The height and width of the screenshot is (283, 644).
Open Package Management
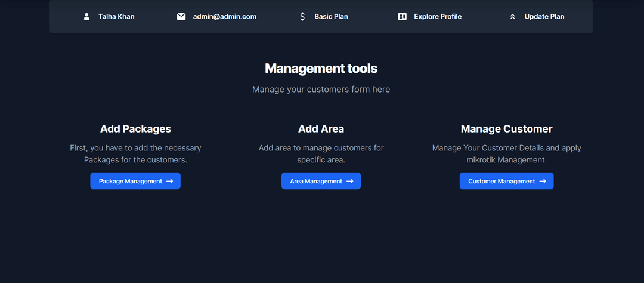[x=135, y=181]
